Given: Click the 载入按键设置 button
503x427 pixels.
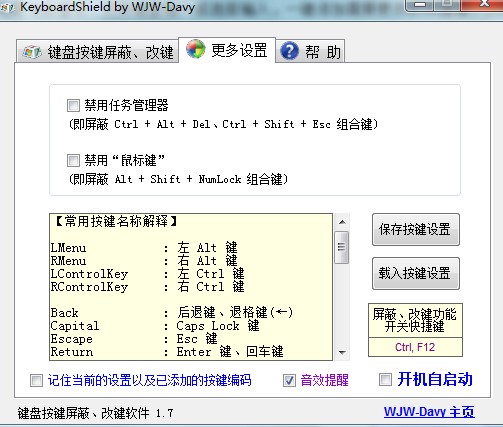Looking at the screenshot, I should click(x=416, y=273).
